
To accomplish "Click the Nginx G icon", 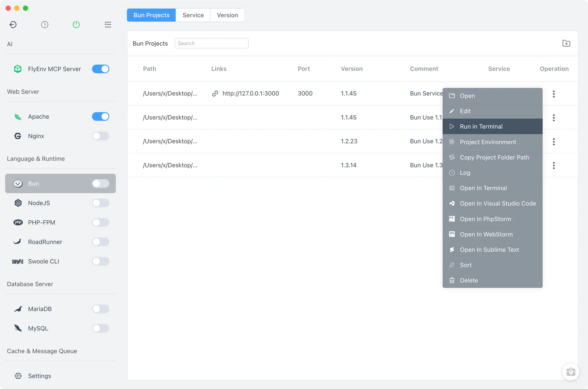I will tap(18, 136).
